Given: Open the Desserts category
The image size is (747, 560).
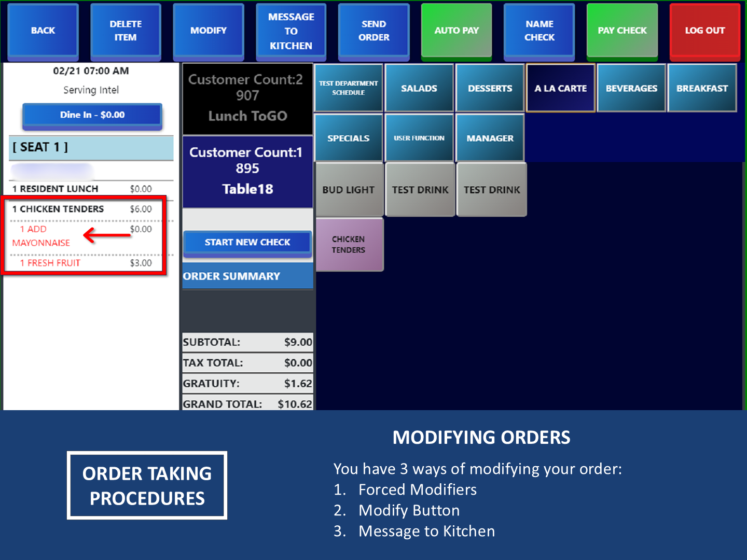Looking at the screenshot, I should click(x=490, y=88).
